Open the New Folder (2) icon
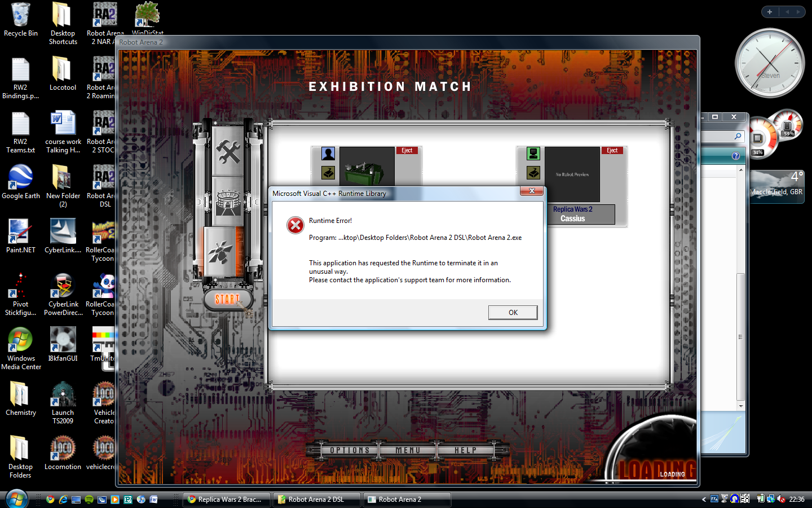 (x=63, y=186)
